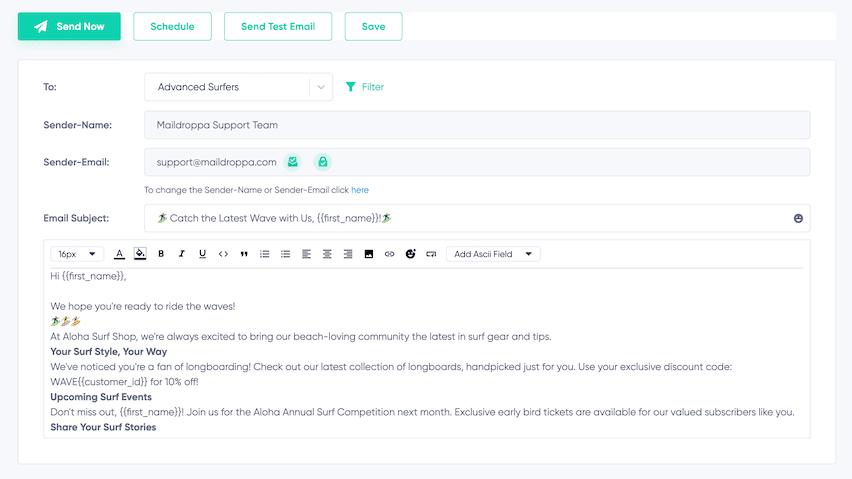Align text to the right
Viewport: 852px width, 479px height.
click(348, 254)
